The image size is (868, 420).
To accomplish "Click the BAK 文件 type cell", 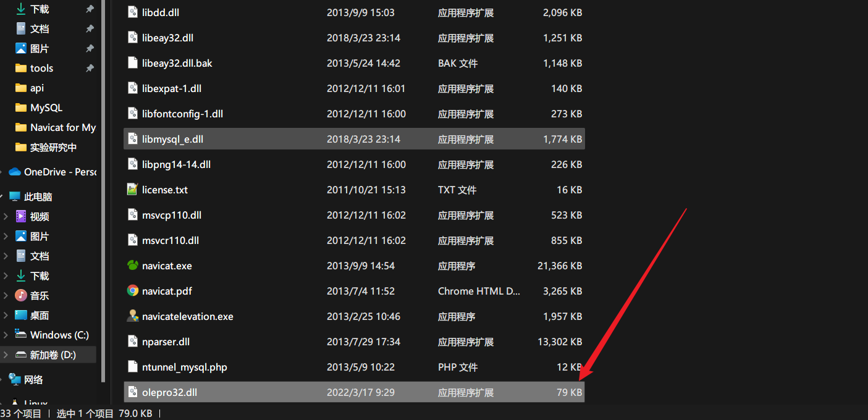I will [458, 63].
